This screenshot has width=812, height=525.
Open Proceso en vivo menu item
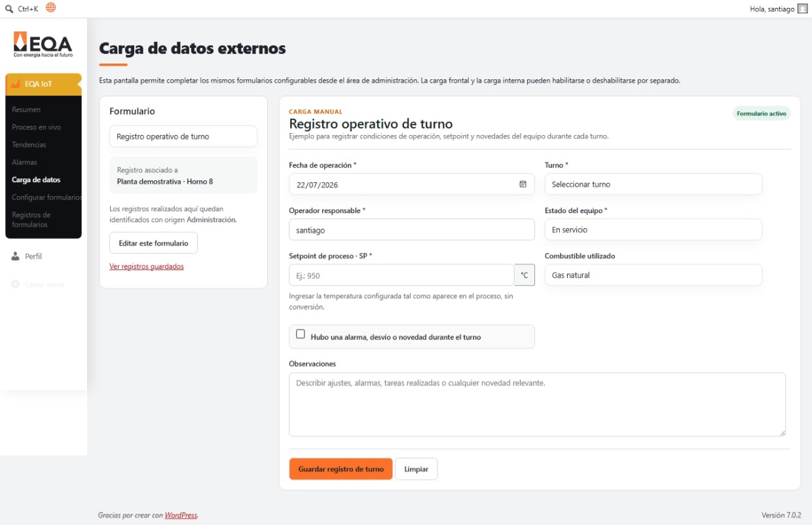coord(36,127)
